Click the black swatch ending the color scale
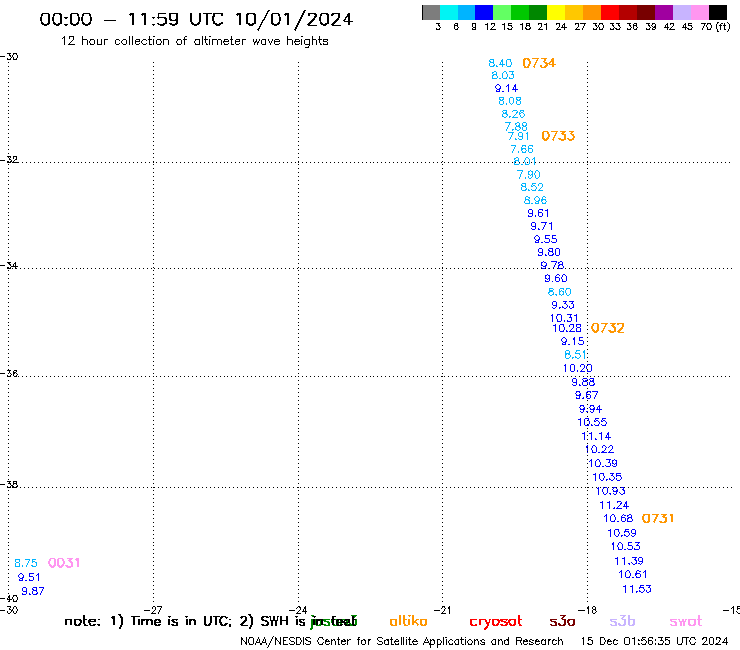The height and width of the screenshot is (650, 740). coord(718,12)
